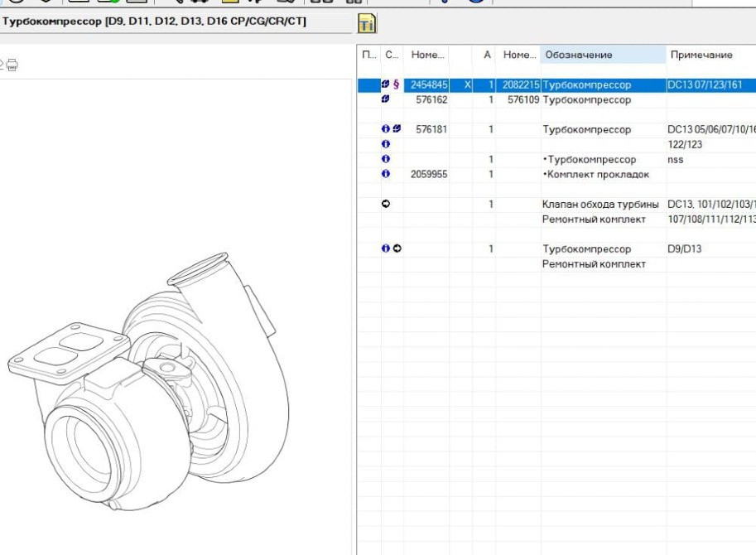This screenshot has height=555, width=756.
Task: Select the Комплект прокладок row text
Action: (595, 174)
